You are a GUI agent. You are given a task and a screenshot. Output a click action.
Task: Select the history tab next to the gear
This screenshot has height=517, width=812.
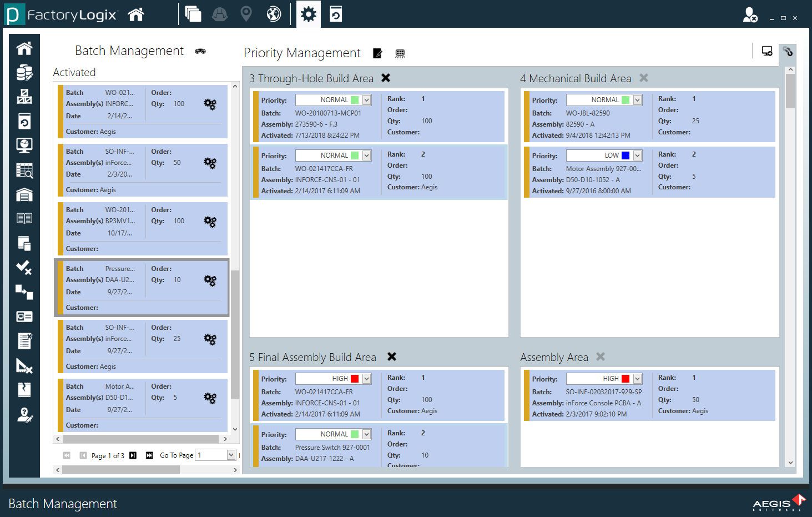click(336, 14)
